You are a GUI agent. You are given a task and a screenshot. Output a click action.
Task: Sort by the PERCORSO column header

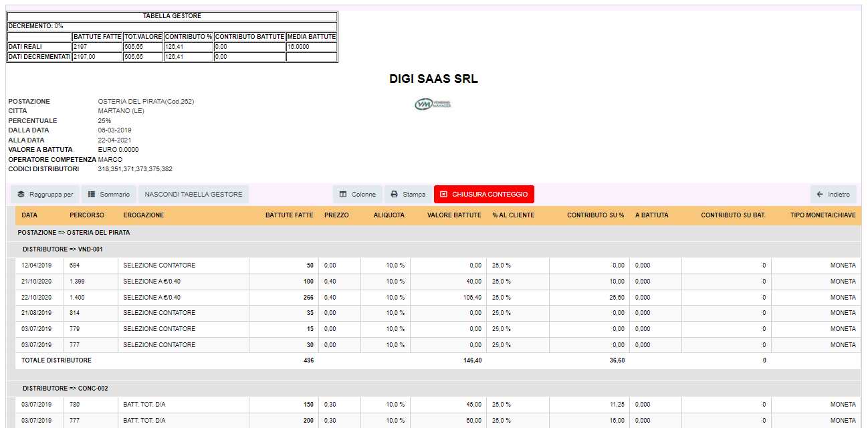point(87,215)
